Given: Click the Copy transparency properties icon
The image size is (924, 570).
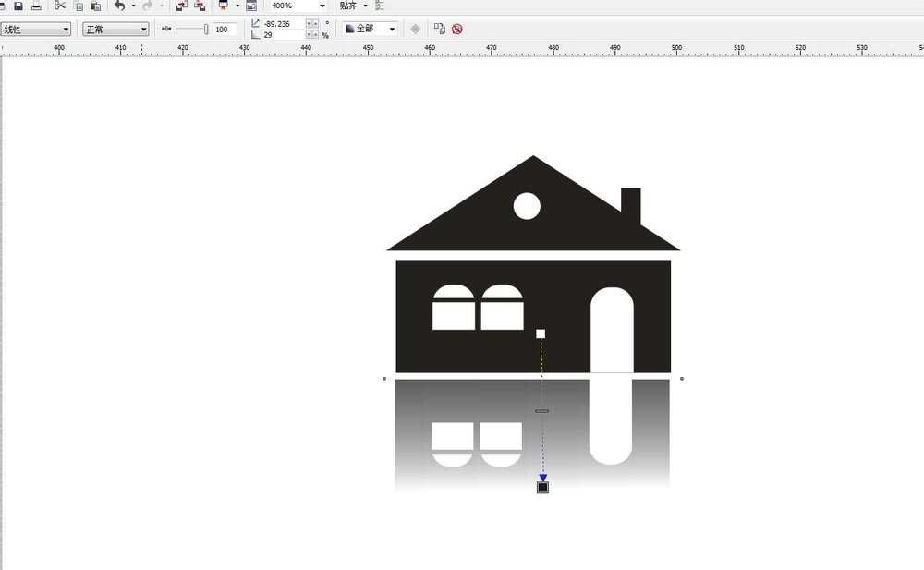Looking at the screenshot, I should tap(439, 29).
